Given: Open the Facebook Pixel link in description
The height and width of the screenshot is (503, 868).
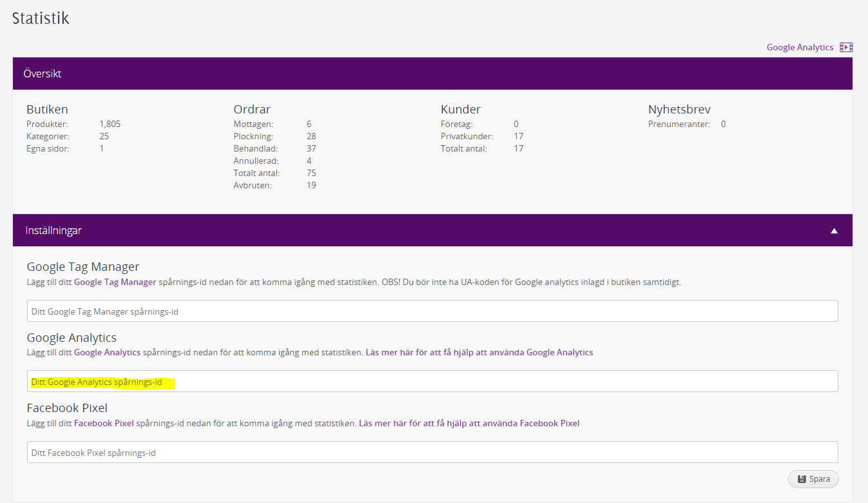Looking at the screenshot, I should [104, 423].
